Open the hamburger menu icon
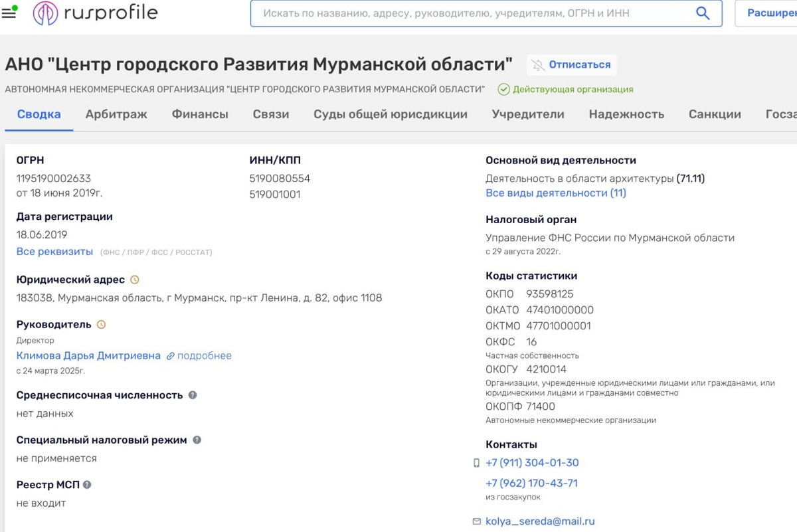 click(x=9, y=13)
